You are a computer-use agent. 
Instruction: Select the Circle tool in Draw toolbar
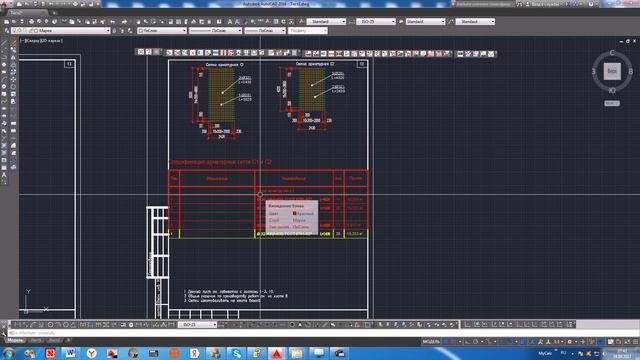coord(4,87)
